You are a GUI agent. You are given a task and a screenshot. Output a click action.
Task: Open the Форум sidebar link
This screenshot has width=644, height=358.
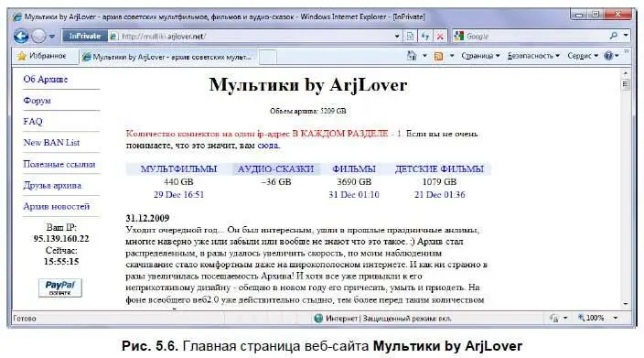click(37, 101)
